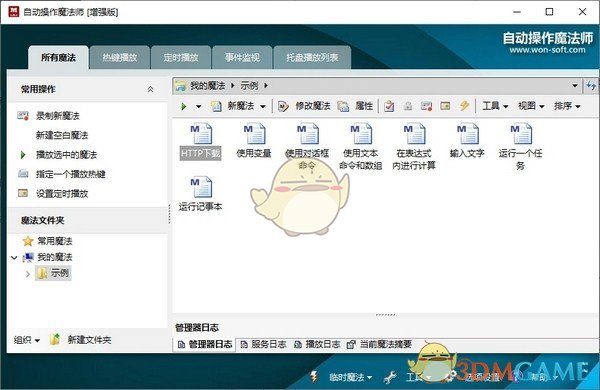Open the dropdown arrow next to play icon
The image size is (600, 390).
(198, 106)
